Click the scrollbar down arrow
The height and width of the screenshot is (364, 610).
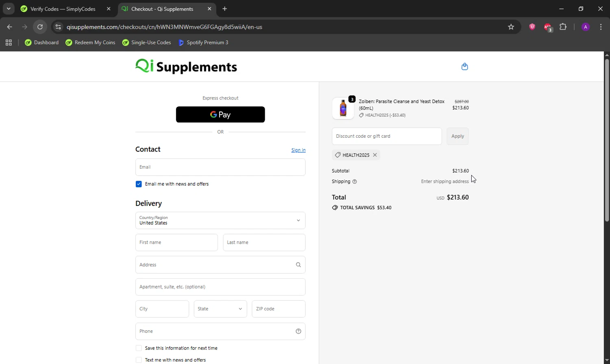click(607, 361)
